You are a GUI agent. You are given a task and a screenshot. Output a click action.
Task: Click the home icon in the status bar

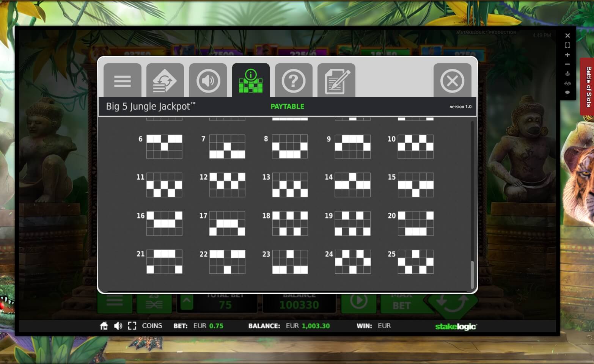104,325
